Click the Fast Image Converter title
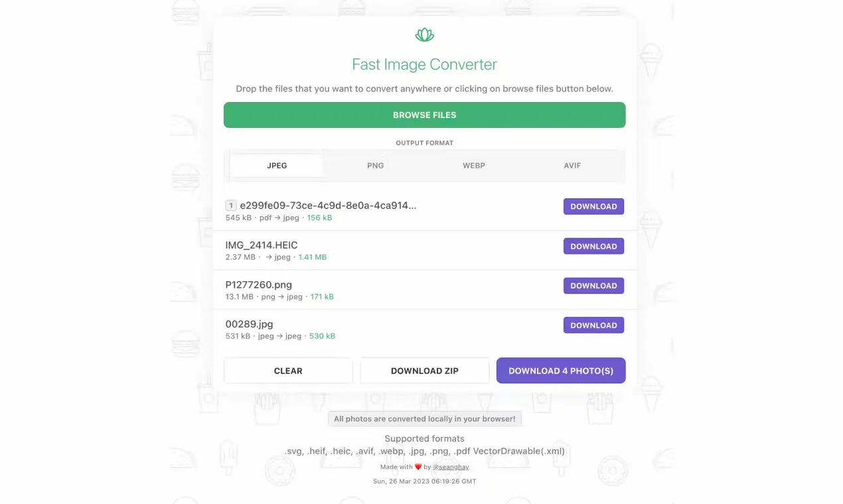Screen dimensions: 843x504 point(424,64)
